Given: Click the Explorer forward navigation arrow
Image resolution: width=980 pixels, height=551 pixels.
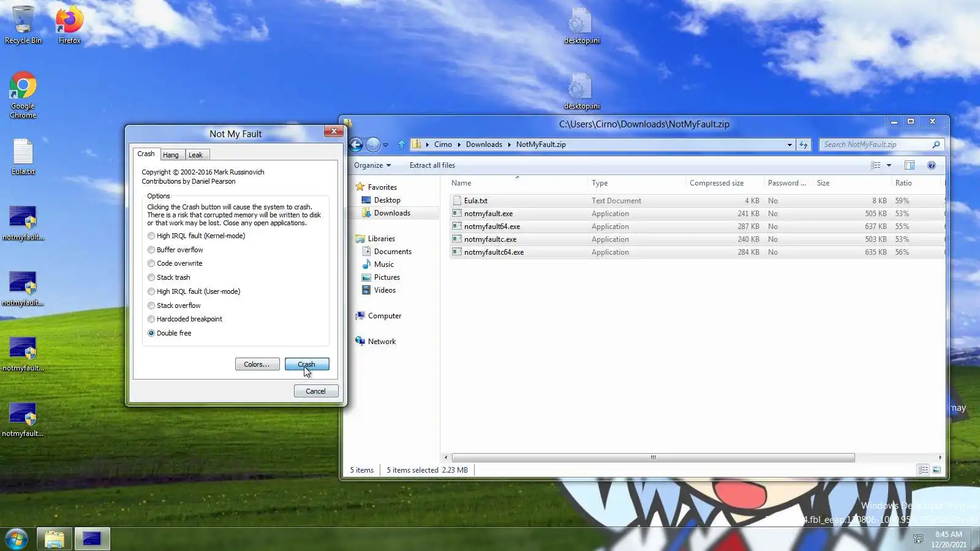Looking at the screenshot, I should (x=373, y=144).
